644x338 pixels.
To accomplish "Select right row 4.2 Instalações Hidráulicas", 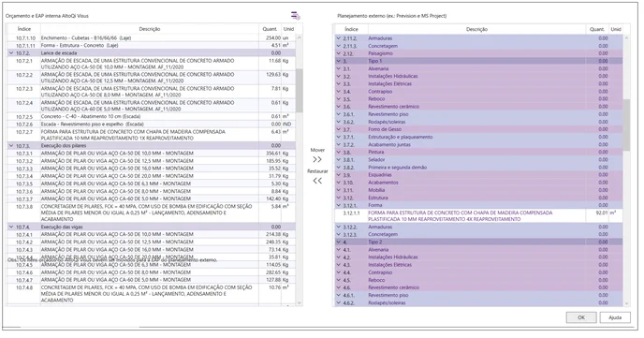I will tap(478, 257).
